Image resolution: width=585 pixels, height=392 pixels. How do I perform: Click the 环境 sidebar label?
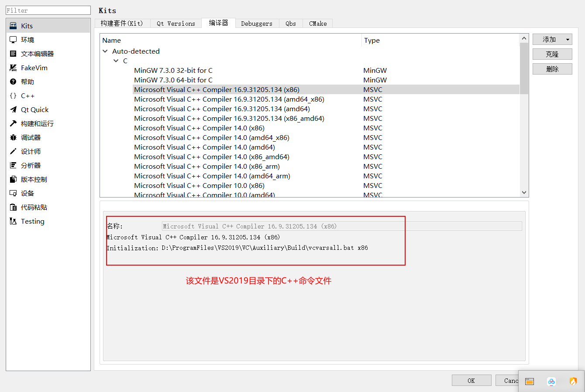(28, 40)
